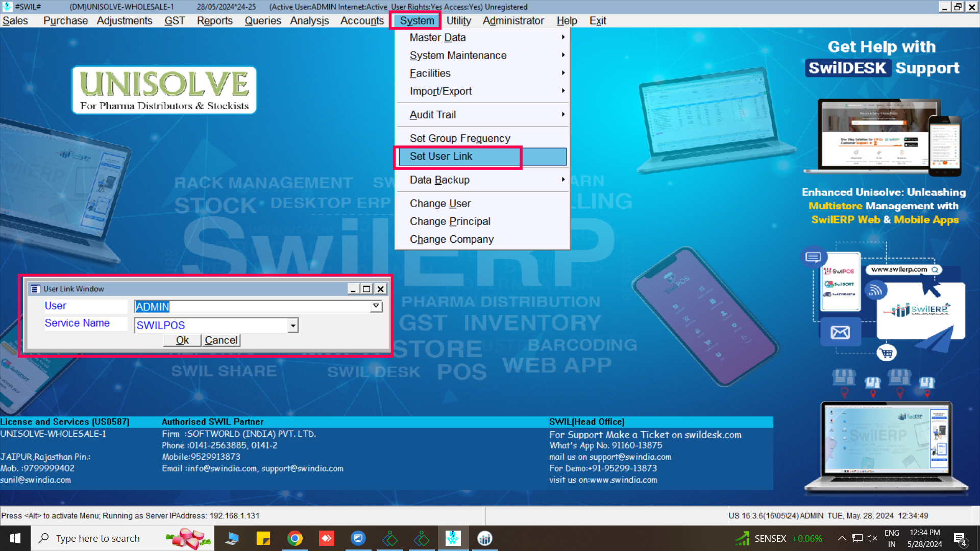Viewport: 980px width, 551px height.
Task: Open the Help menu
Action: 567,20
